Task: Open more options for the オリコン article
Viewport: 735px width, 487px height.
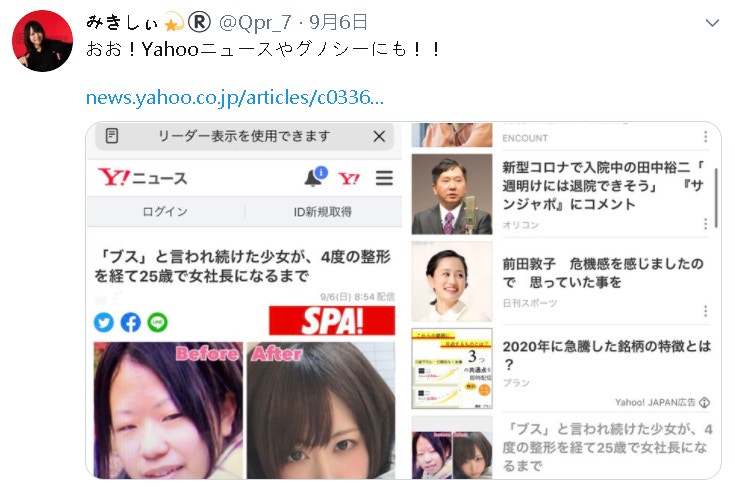Action: [x=705, y=224]
